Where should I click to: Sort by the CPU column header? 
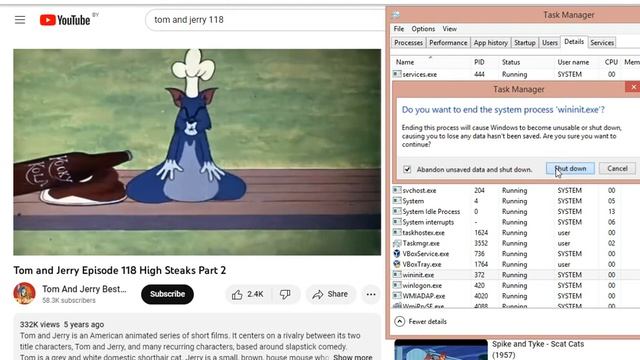[x=610, y=62]
